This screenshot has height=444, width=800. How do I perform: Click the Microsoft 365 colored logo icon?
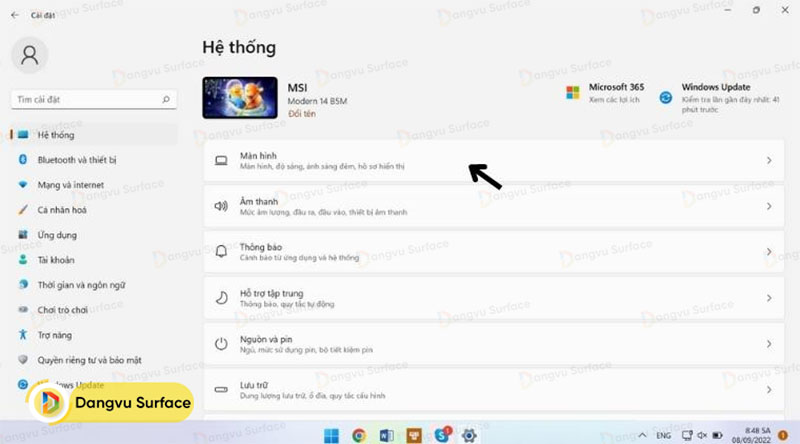573,93
